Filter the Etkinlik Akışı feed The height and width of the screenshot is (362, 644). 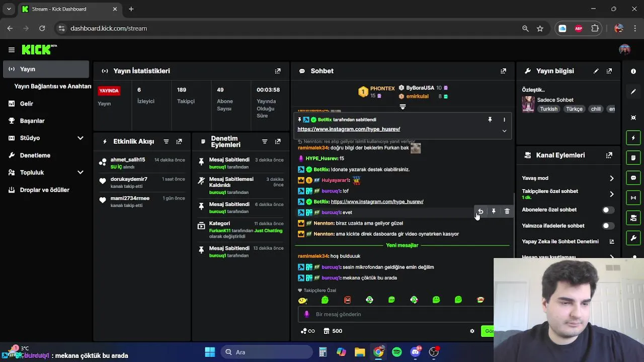166,142
